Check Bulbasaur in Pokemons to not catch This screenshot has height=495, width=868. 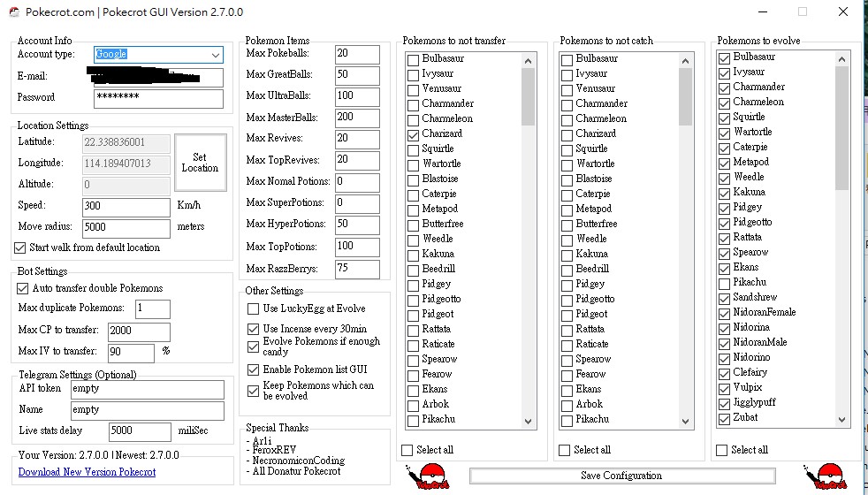coord(567,60)
